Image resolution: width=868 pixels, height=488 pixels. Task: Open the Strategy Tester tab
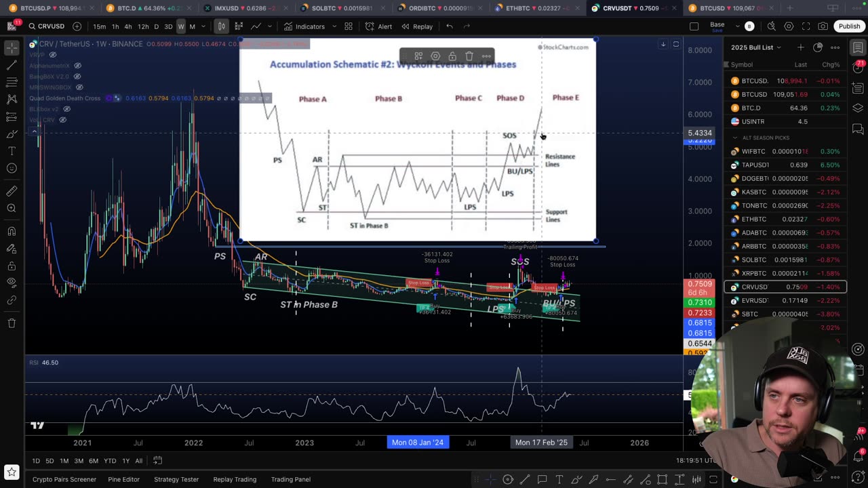[176, 479]
